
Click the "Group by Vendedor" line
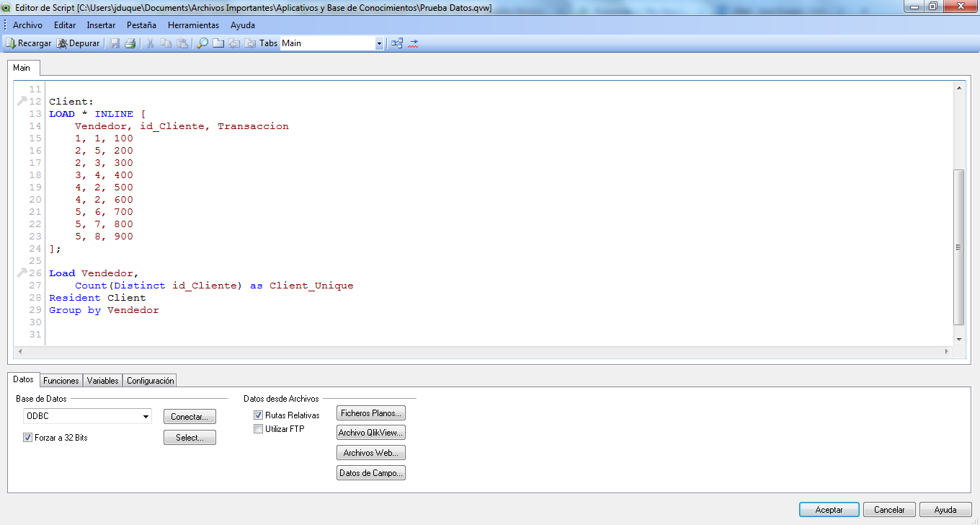[x=104, y=310]
